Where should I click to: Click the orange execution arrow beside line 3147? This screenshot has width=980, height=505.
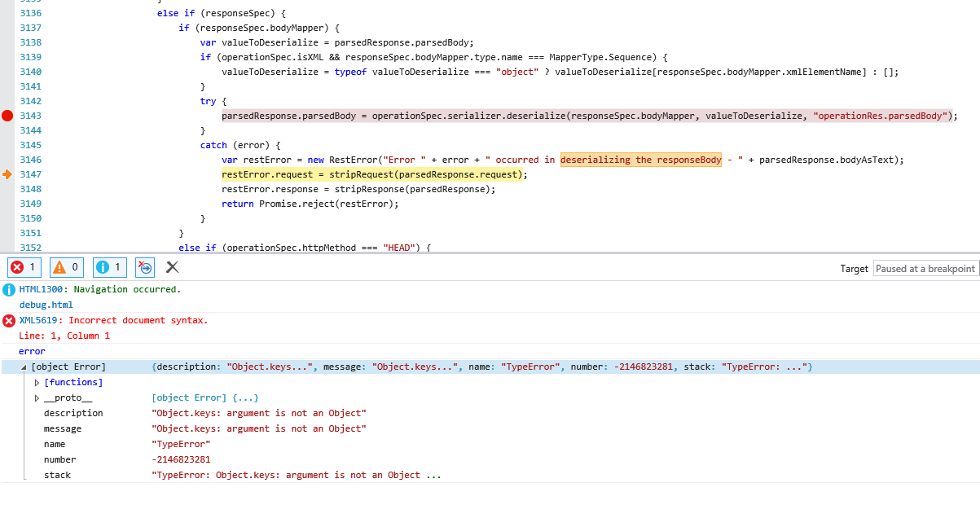click(7, 174)
